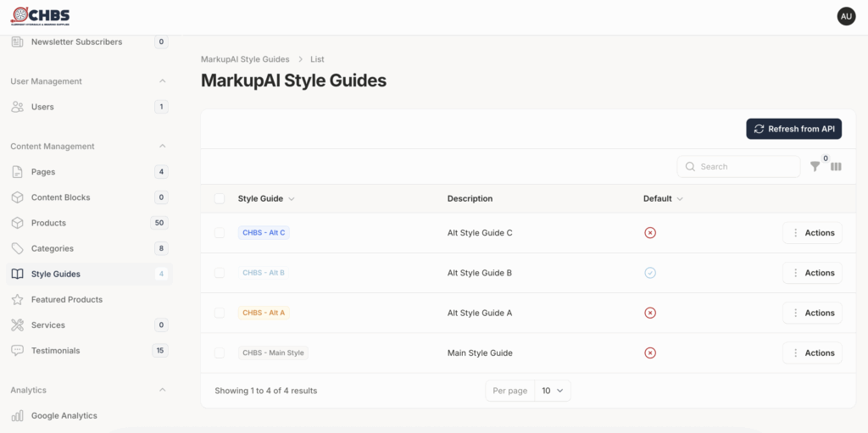The image size is (868, 433).
Task: Click the filter funnel icon
Action: pyautogui.click(x=815, y=167)
